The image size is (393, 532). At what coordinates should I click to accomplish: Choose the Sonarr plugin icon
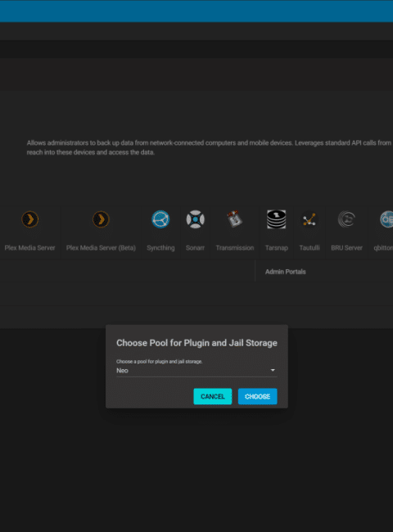pyautogui.click(x=195, y=219)
